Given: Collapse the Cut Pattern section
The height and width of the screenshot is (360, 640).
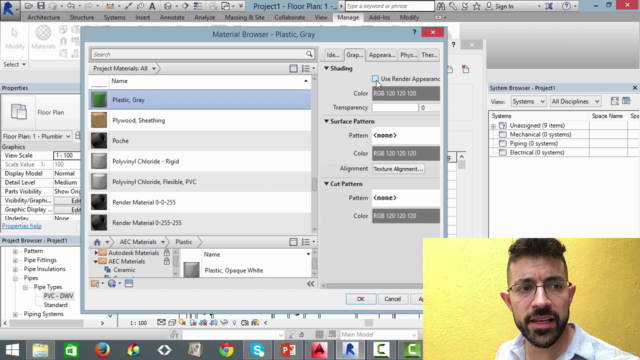Looking at the screenshot, I should point(327,184).
